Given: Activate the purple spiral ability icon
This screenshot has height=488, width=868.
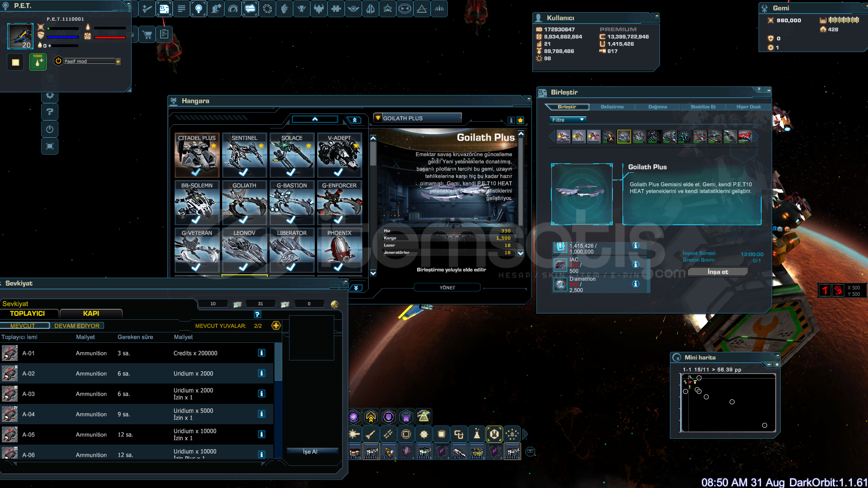Looking at the screenshot, I should [x=354, y=417].
